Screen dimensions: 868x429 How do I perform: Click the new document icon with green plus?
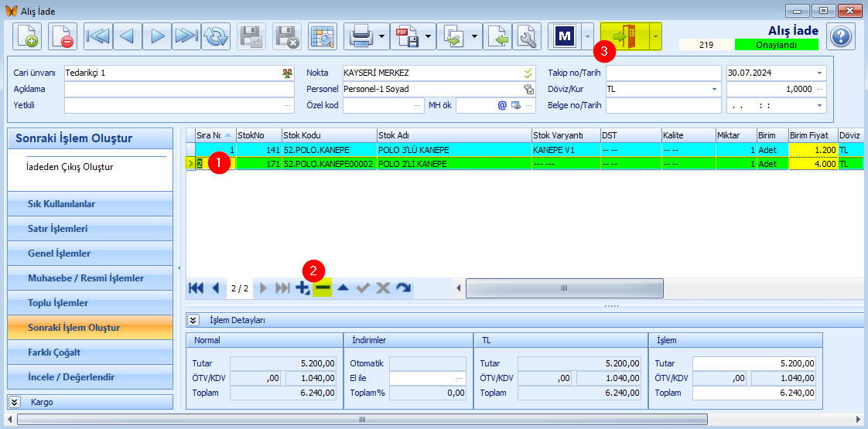tap(27, 37)
